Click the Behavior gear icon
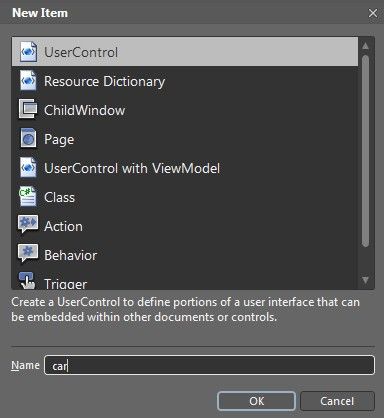This screenshot has height=418, width=384. [x=28, y=253]
